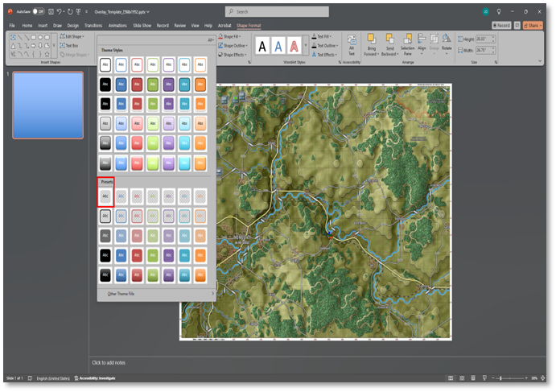
Task: Pick the solid black style in Theme Styles
Action: click(105, 84)
